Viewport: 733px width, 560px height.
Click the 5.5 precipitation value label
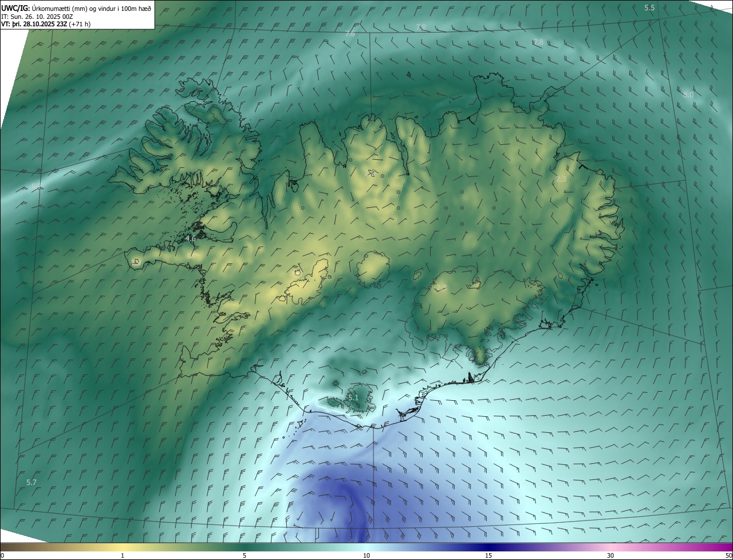[649, 7]
